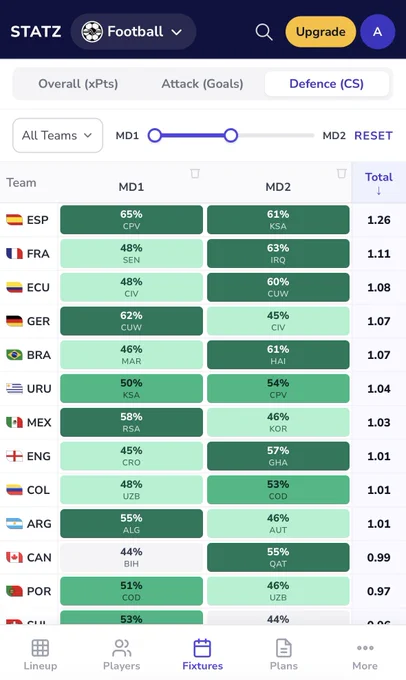Click the right matchday slider handle

click(231, 135)
